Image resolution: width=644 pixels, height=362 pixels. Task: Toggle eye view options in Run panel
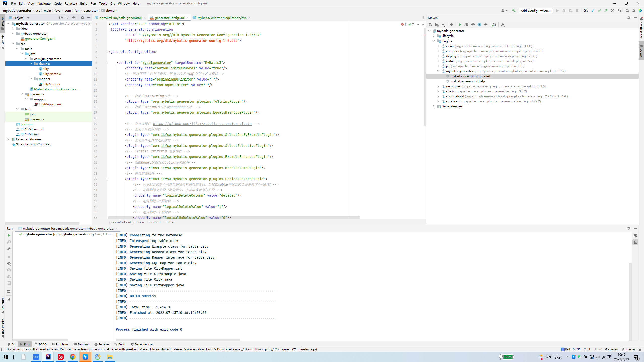pos(9,264)
